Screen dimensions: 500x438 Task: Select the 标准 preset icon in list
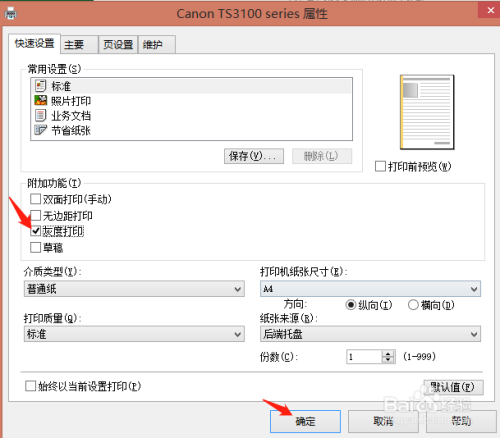[40, 86]
